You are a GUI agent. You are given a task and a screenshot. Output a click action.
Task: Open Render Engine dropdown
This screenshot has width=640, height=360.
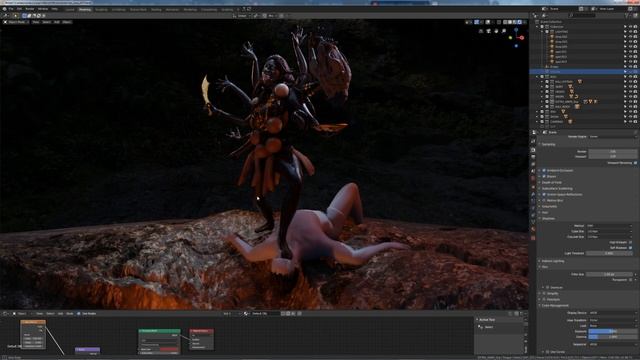[612, 137]
